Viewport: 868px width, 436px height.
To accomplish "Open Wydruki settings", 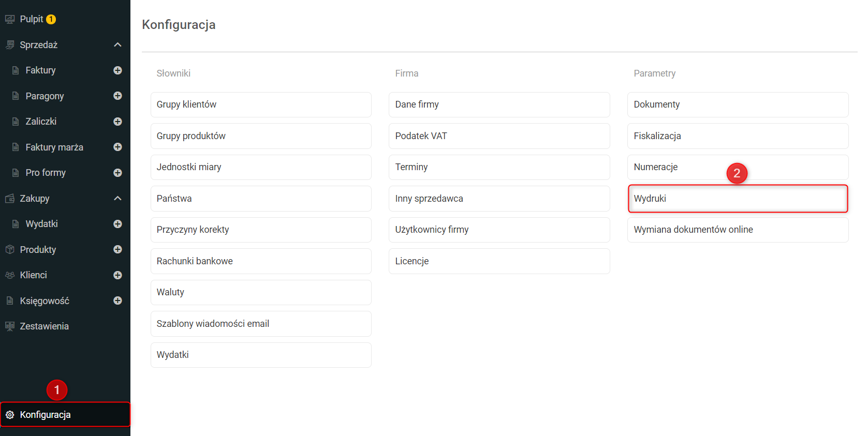I will click(x=738, y=199).
